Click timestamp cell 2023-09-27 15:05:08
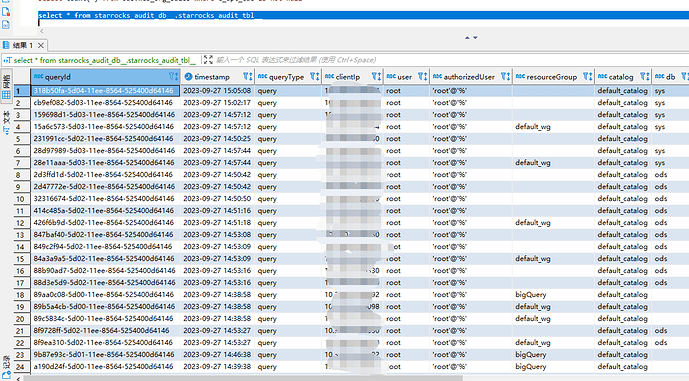This screenshot has width=689, height=381. click(x=218, y=91)
